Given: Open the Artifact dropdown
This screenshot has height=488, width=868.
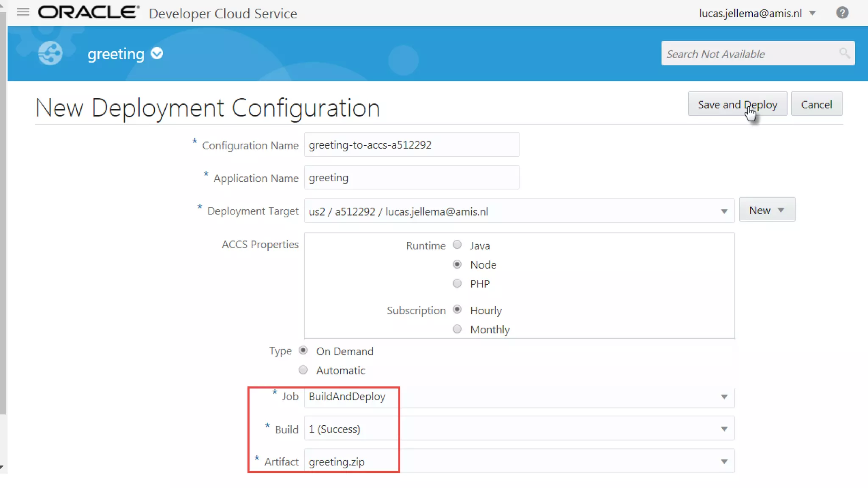Looking at the screenshot, I should pos(724,462).
